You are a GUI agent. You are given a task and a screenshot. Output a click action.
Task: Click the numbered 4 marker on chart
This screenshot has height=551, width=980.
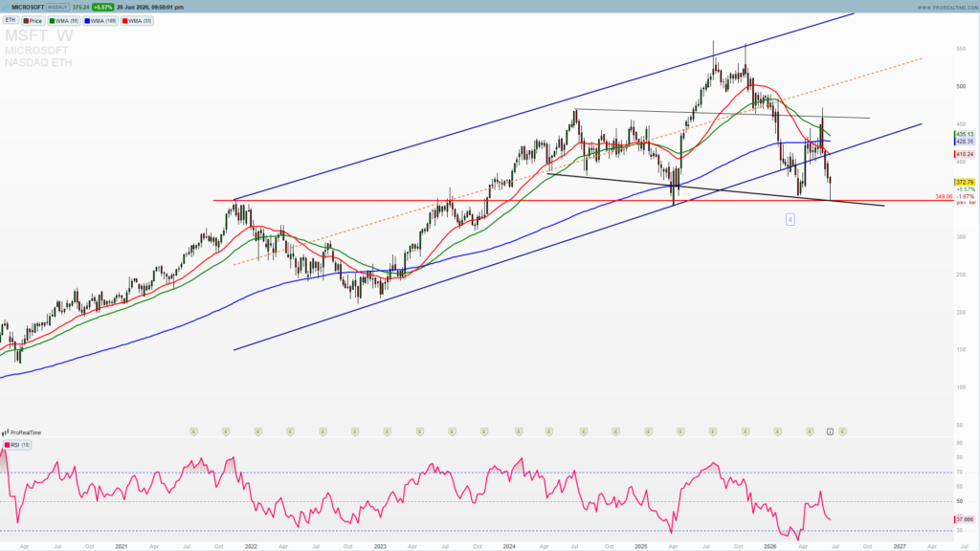790,219
